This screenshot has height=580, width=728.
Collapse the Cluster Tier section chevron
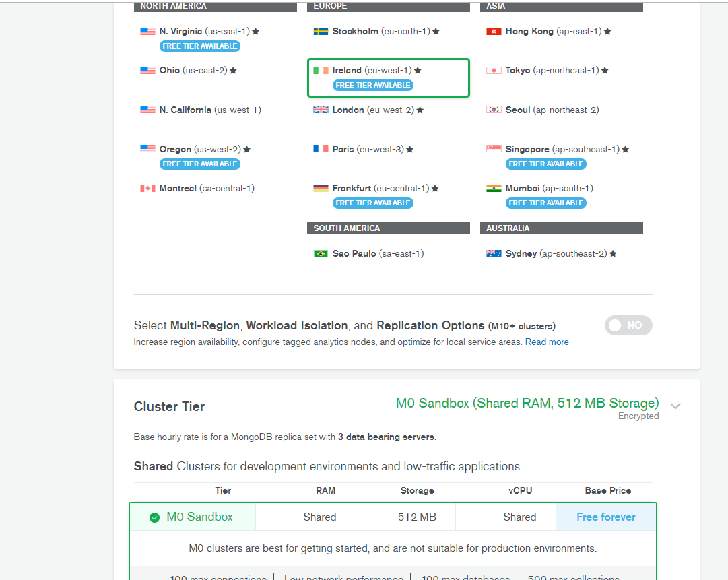tap(675, 406)
